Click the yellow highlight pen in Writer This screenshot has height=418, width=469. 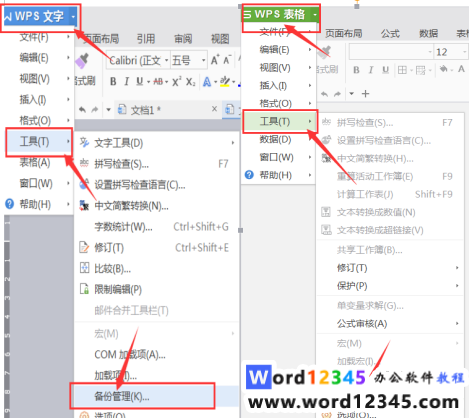coord(225,81)
